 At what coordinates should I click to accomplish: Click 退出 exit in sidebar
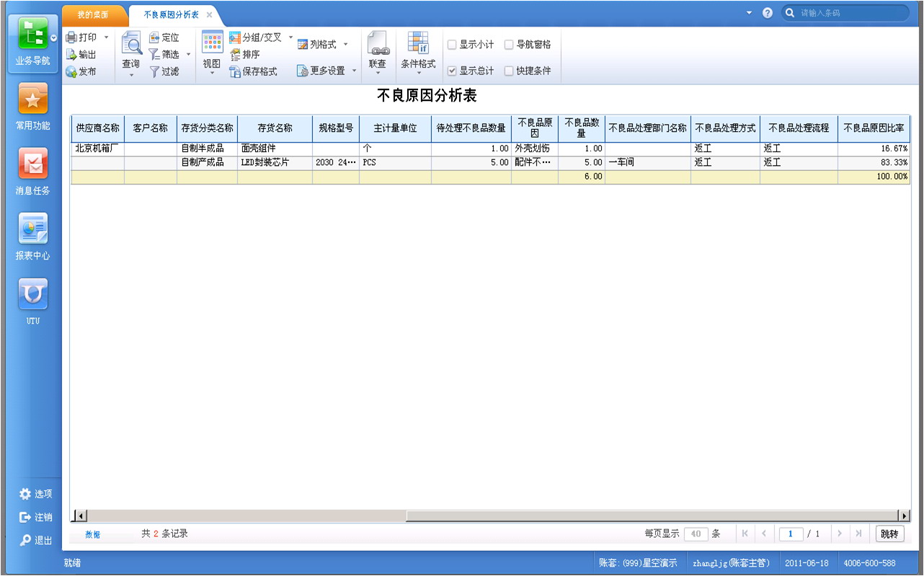point(35,540)
